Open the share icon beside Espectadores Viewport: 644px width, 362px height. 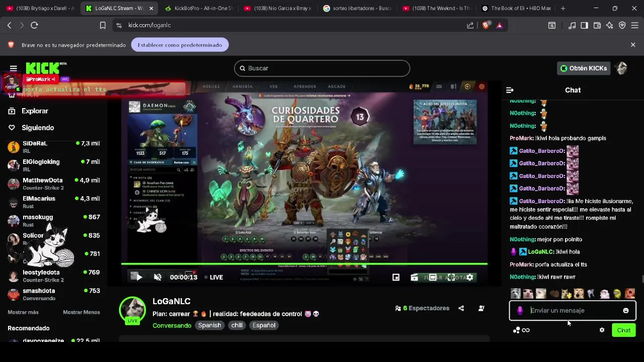461,308
